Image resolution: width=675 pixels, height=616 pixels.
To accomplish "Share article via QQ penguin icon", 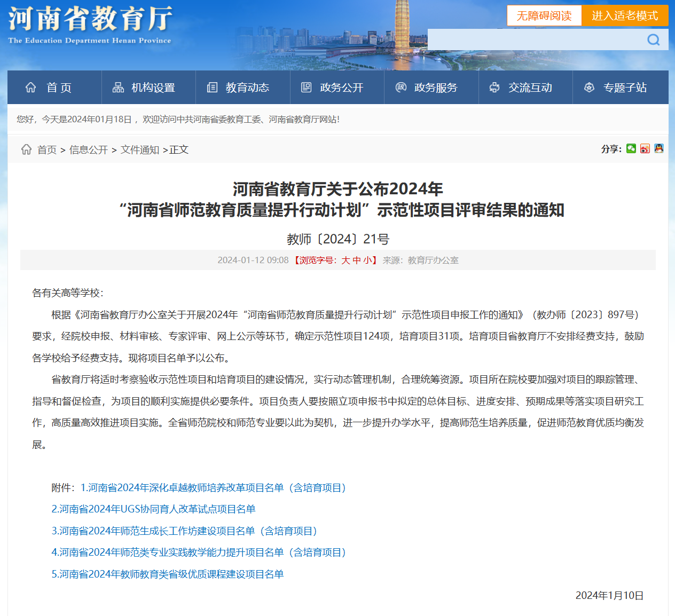I will point(659,149).
